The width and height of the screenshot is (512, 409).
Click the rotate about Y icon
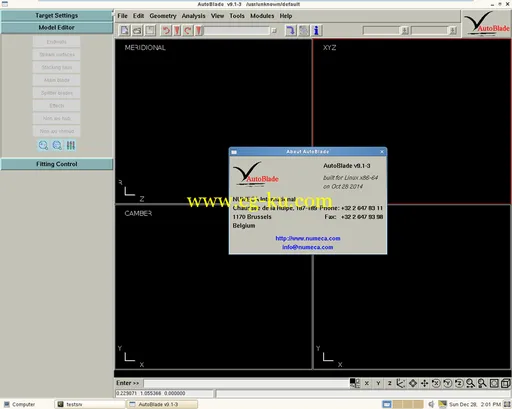click(x=448, y=383)
